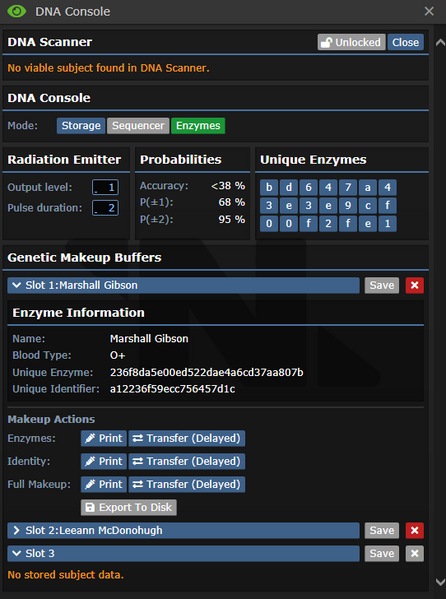This screenshot has height=599, width=446.
Task: Switch to Storage mode
Action: (x=81, y=126)
